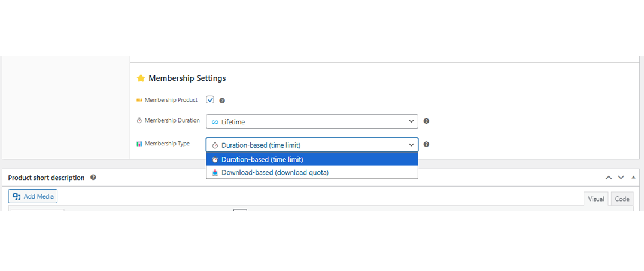Move Product short description panel up
This screenshot has height=271, width=644.
pos(609,178)
